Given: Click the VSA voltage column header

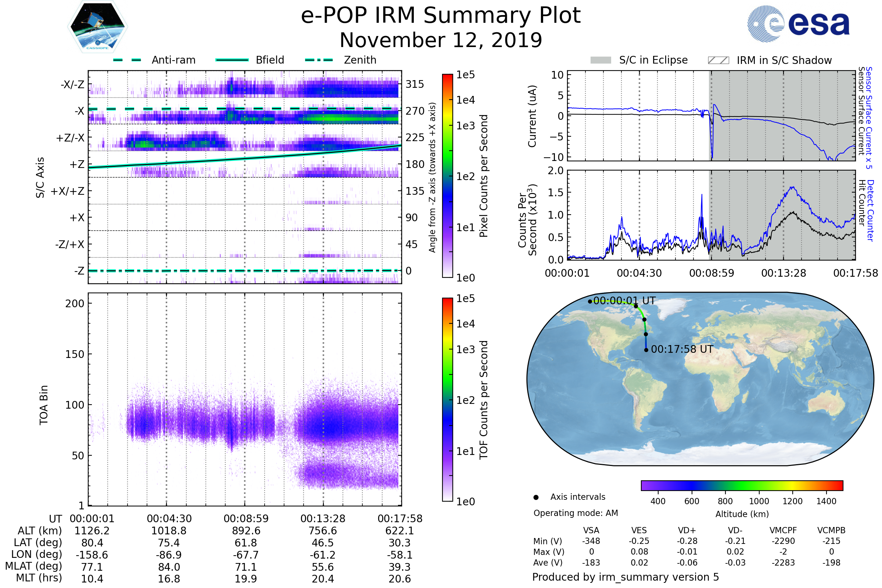Looking at the screenshot, I should 591,530.
